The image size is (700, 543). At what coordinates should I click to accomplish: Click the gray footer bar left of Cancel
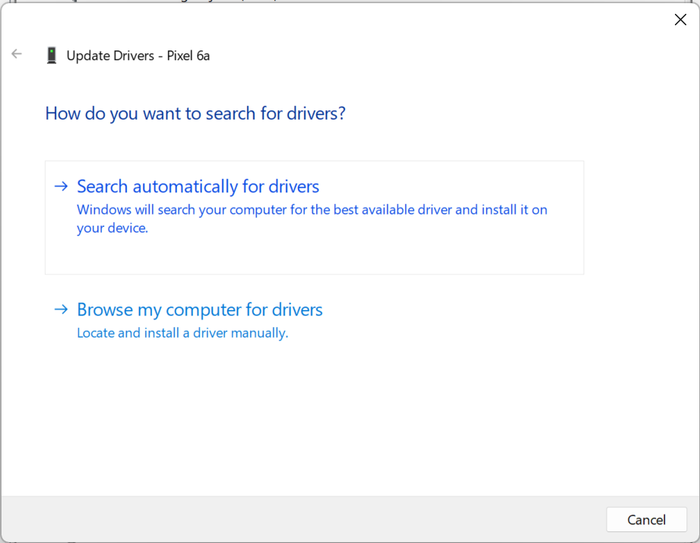point(304,519)
